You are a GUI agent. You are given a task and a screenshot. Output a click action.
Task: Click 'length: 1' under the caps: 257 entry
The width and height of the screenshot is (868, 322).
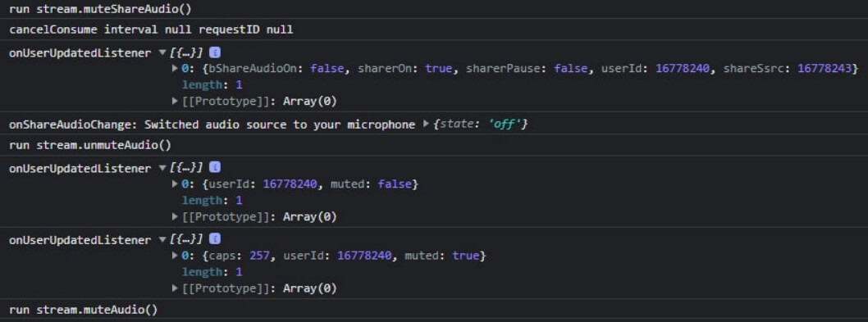pyautogui.click(x=212, y=272)
